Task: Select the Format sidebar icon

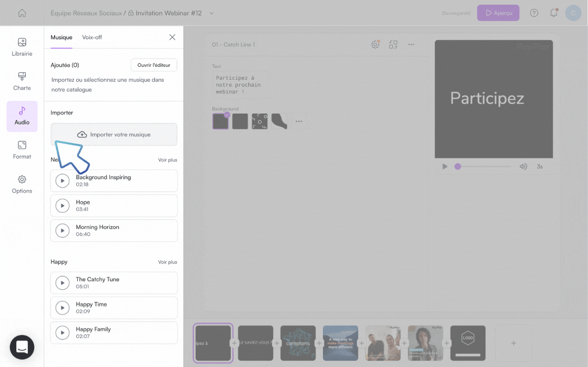Action: [22, 150]
